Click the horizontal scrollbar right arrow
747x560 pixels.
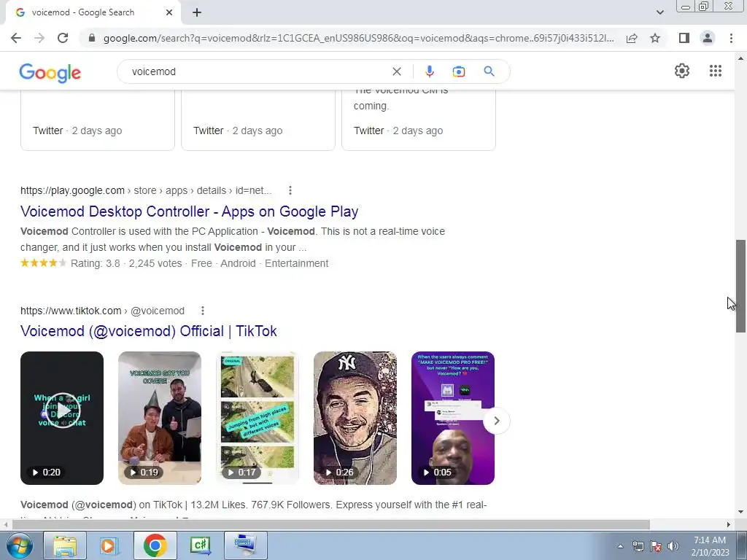[729, 525]
